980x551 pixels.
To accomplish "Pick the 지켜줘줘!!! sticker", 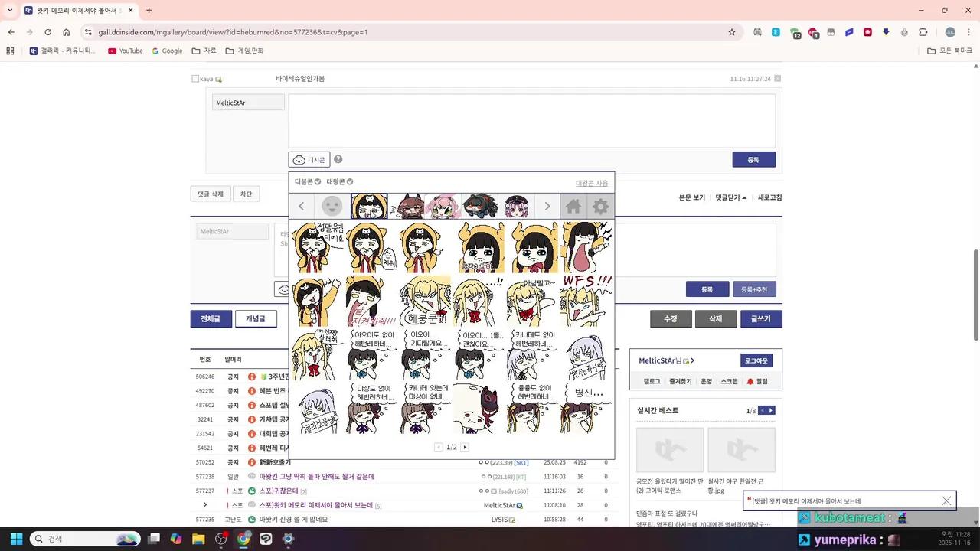I will 371,302.
